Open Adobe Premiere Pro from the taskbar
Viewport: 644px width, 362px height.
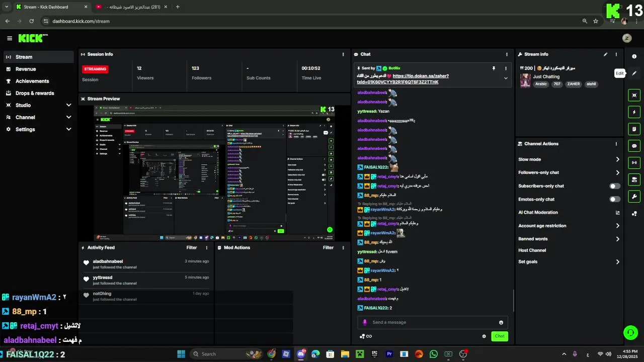point(389,354)
